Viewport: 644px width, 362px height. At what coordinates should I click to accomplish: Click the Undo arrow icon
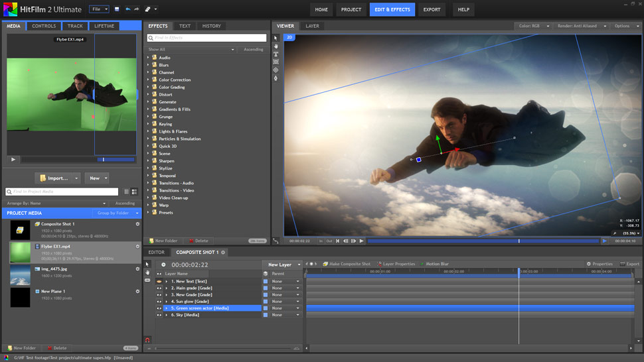pyautogui.click(x=128, y=9)
